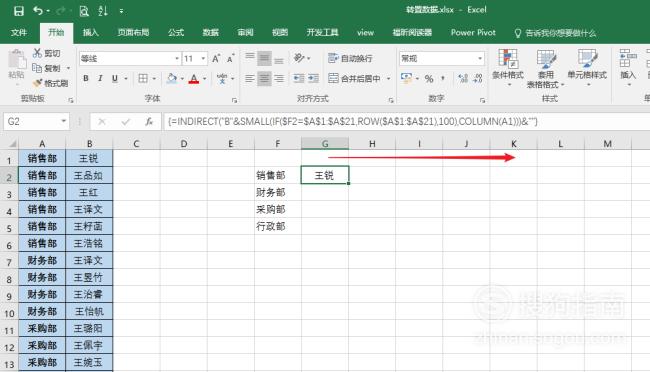Open the Name Box dropdown arrow
Image resolution: width=650 pixels, height=372 pixels.
click(63, 121)
